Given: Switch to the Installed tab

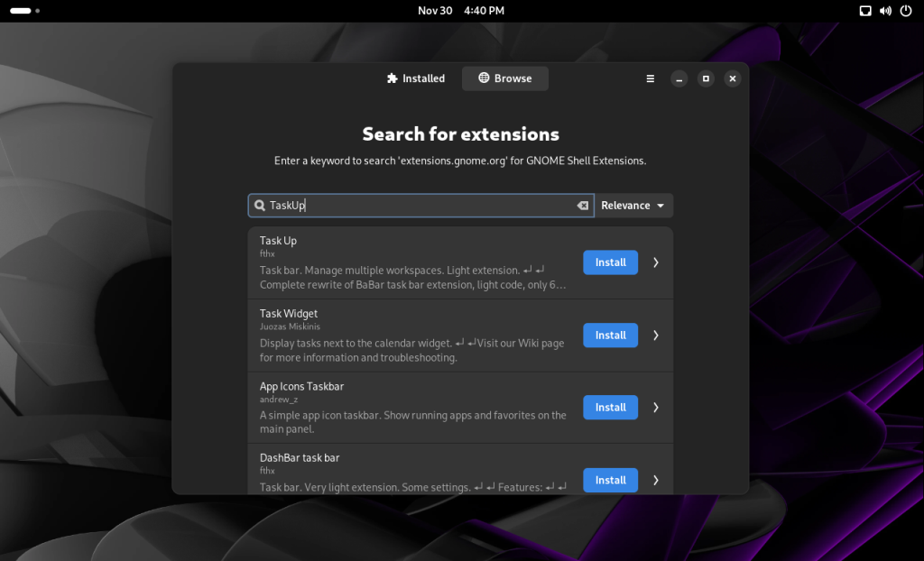Looking at the screenshot, I should pyautogui.click(x=416, y=78).
